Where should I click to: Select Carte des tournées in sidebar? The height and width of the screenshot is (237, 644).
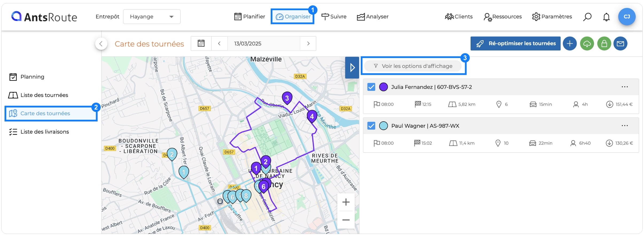(51, 114)
